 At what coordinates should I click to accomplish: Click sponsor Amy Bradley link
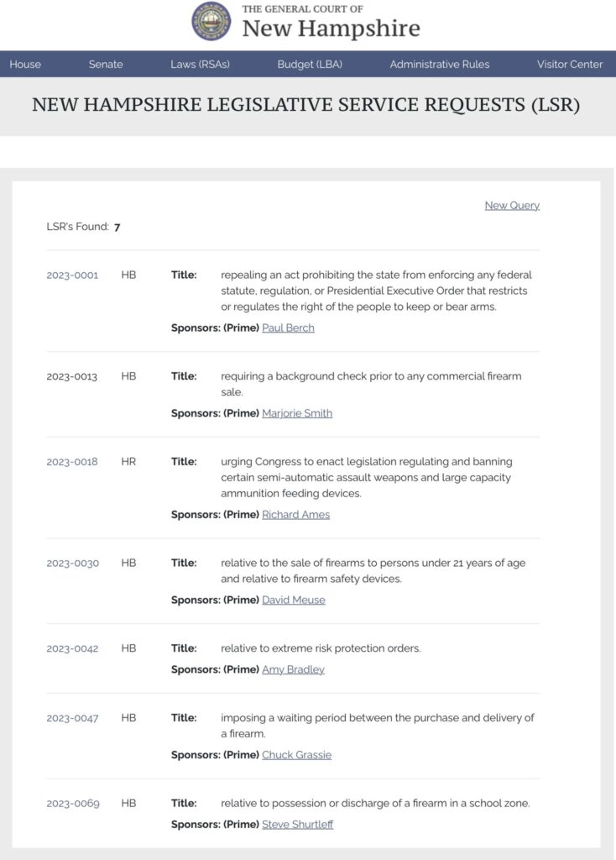(x=293, y=669)
